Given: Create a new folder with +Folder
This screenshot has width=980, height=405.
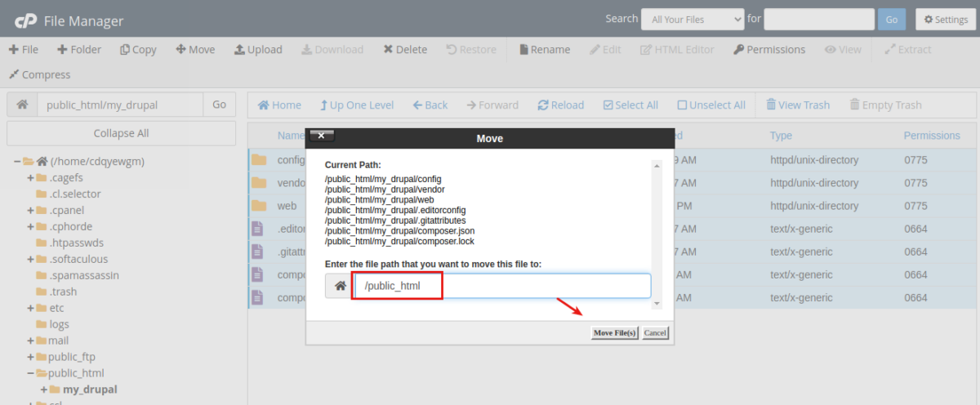Looking at the screenshot, I should [79, 49].
